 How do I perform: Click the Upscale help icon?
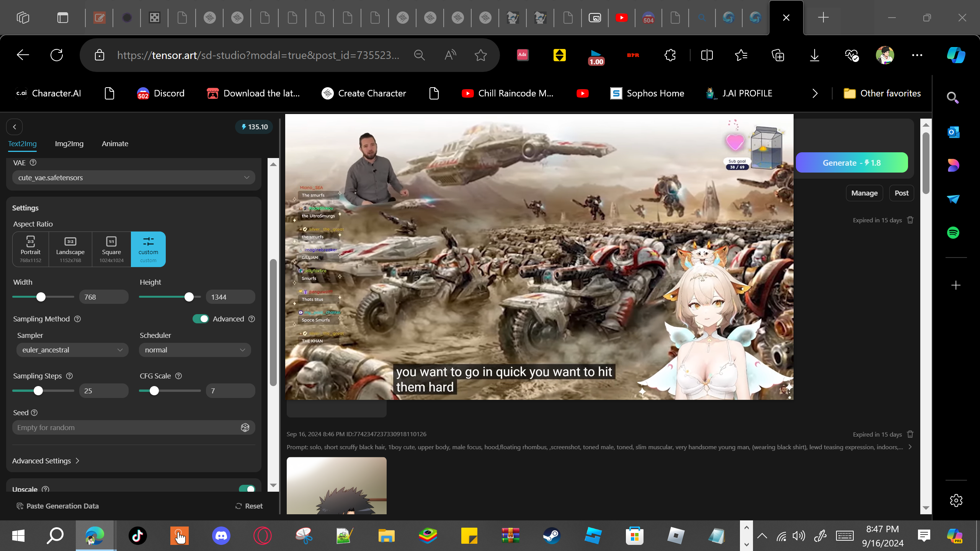click(x=46, y=489)
